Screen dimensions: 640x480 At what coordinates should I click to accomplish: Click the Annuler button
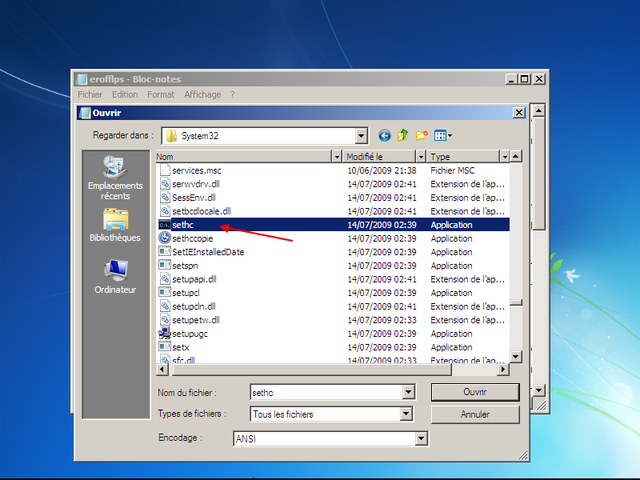pos(475,414)
